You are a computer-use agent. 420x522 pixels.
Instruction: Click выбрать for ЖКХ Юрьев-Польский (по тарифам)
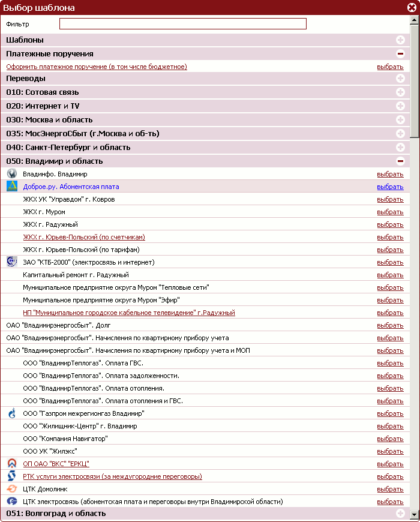coord(390,250)
